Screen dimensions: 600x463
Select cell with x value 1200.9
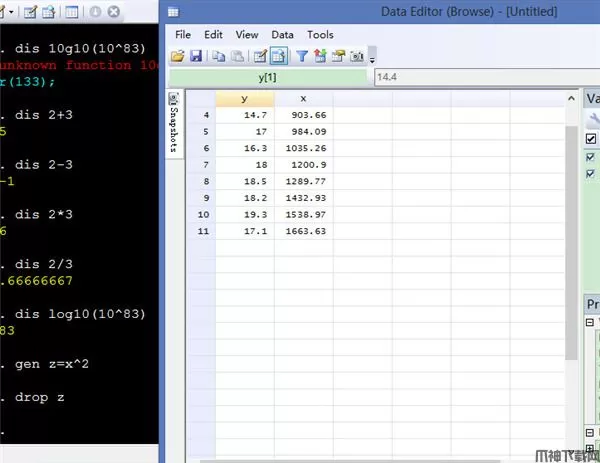[304, 165]
